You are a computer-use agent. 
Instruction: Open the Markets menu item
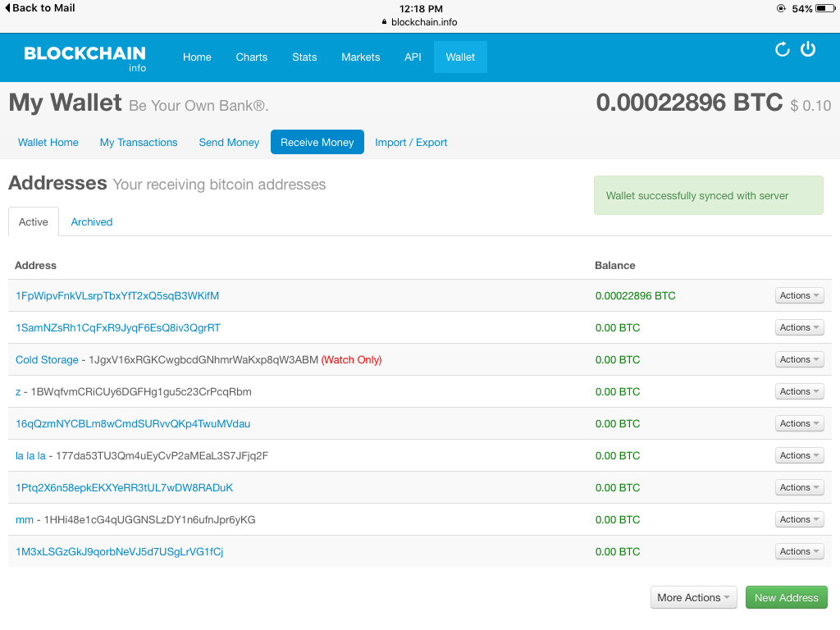361,57
